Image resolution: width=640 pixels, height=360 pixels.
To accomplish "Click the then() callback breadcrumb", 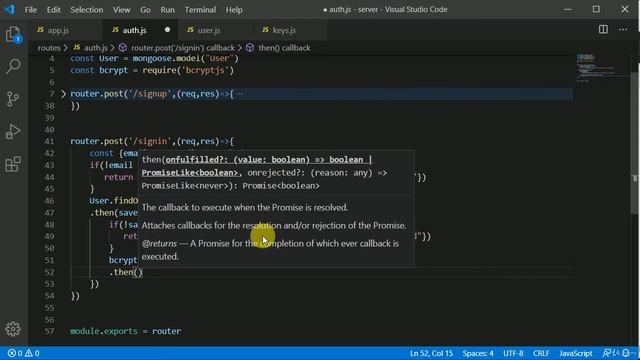I will click(284, 48).
